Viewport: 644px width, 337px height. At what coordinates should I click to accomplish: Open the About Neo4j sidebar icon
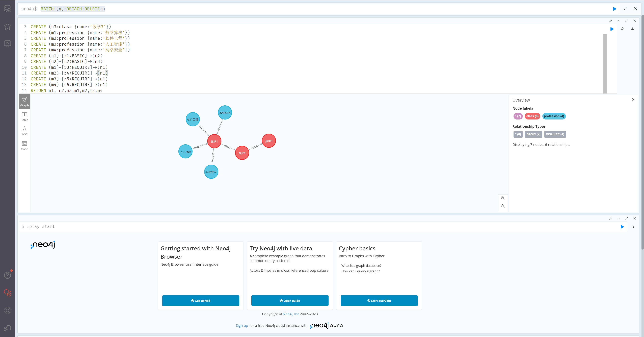pyautogui.click(x=8, y=328)
